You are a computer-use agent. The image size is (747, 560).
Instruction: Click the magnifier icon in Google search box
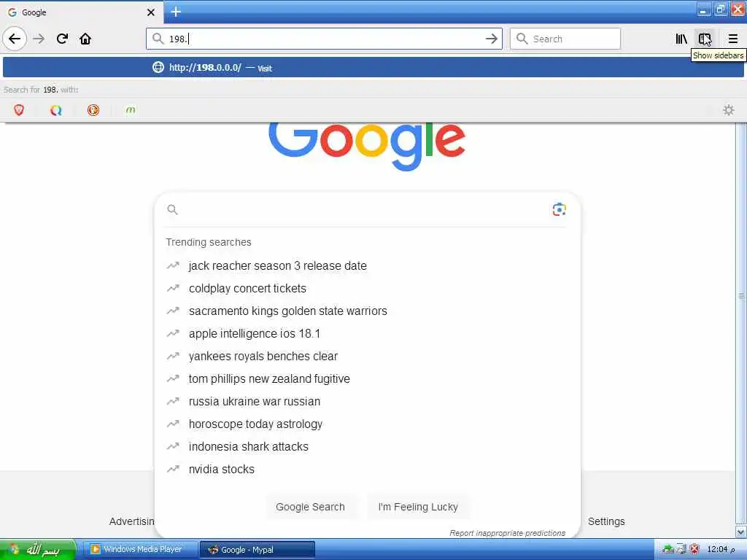pos(172,209)
